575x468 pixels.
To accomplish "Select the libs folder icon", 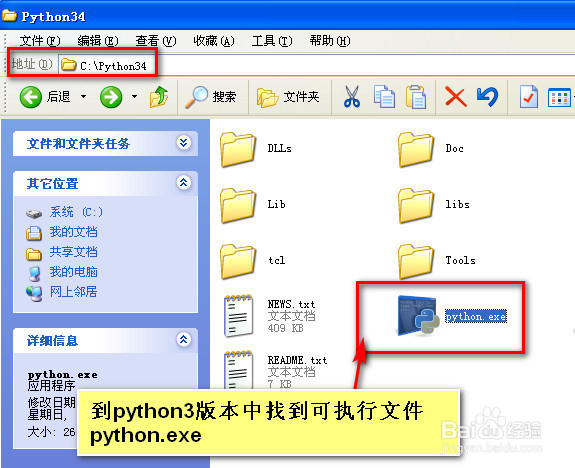I will pyautogui.click(x=416, y=205).
